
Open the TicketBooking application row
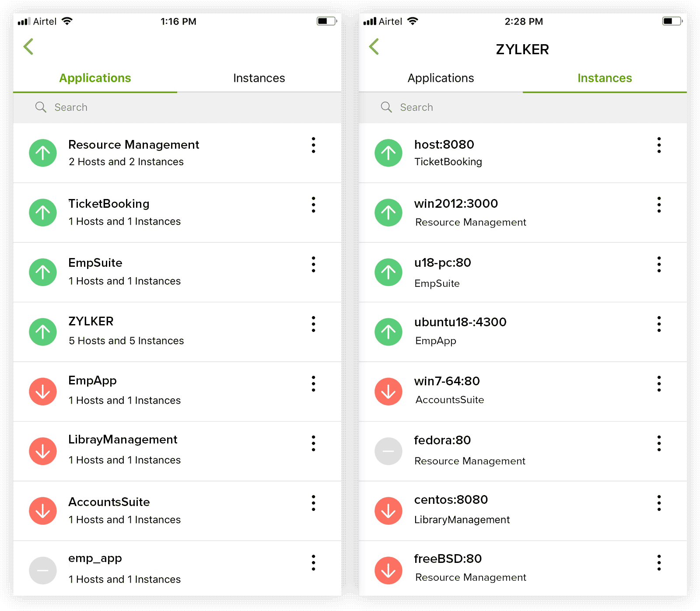(x=177, y=213)
